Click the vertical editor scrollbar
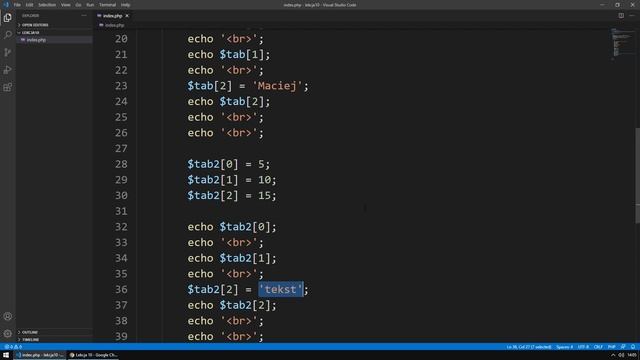The height and width of the screenshot is (360, 640). point(637,176)
